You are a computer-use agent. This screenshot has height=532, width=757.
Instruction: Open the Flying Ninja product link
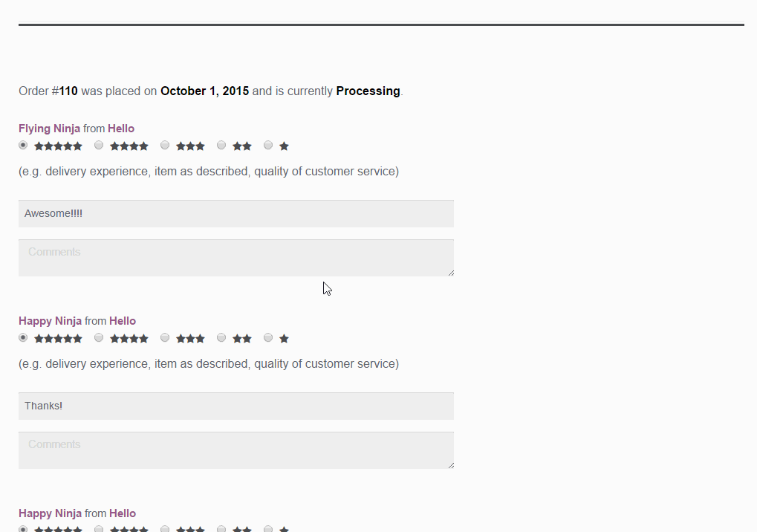[x=49, y=129]
